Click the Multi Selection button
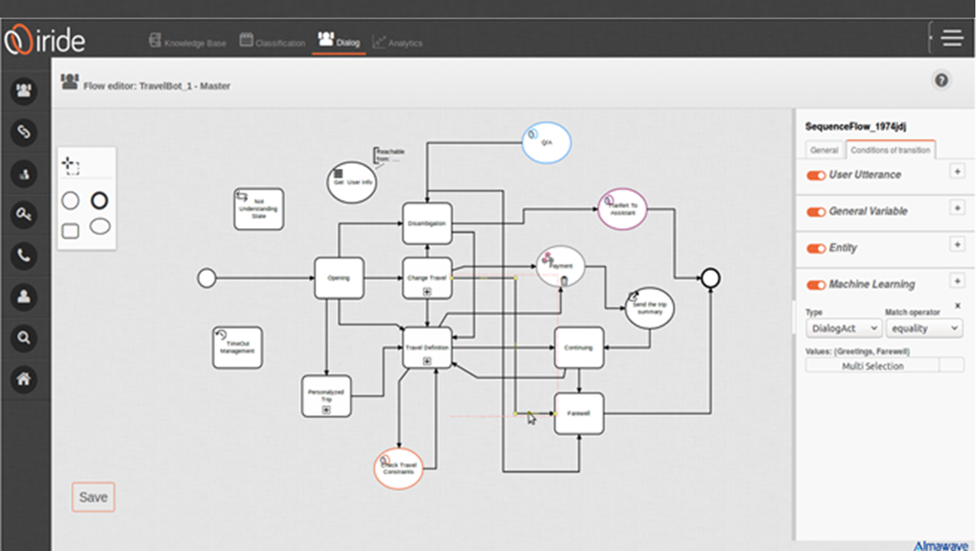This screenshot has width=980, height=551. pyautogui.click(x=873, y=366)
